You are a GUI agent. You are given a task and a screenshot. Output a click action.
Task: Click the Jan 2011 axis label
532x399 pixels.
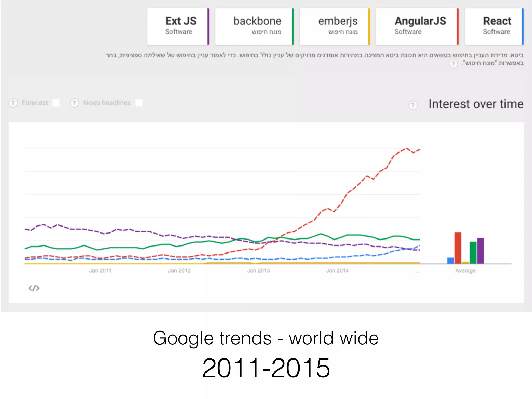(100, 271)
